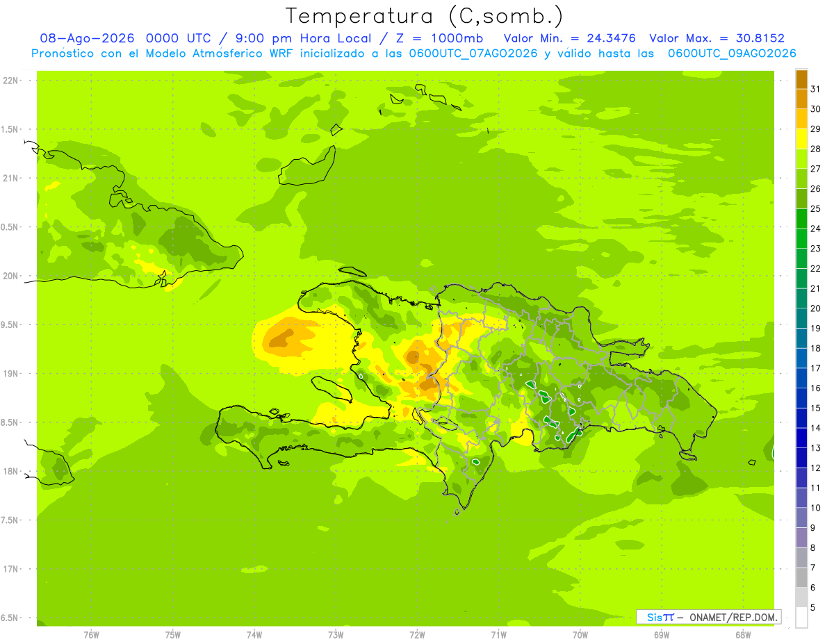Image resolution: width=834 pixels, height=644 pixels.
Task: Click the '19N' latitude label
Action: click(10, 373)
